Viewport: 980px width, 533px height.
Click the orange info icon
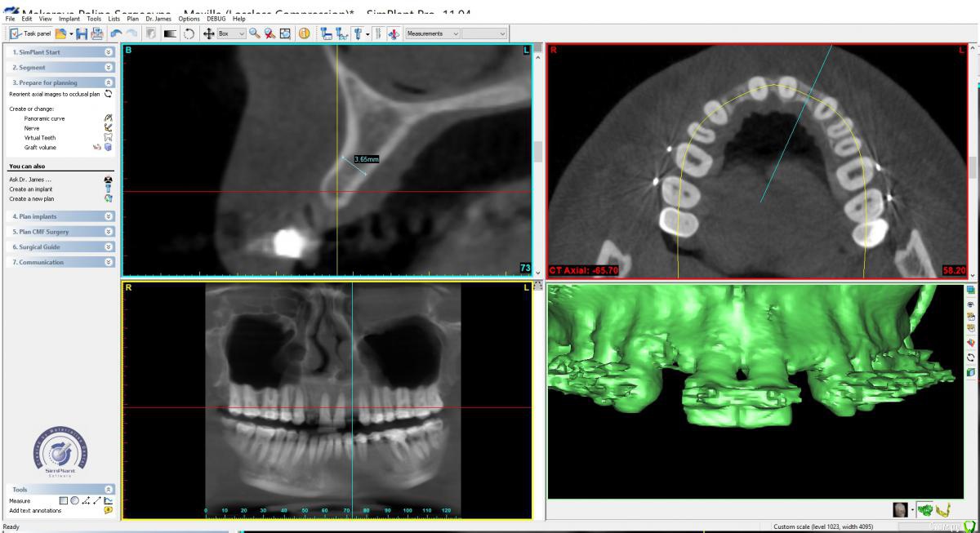pyautogui.click(x=302, y=33)
